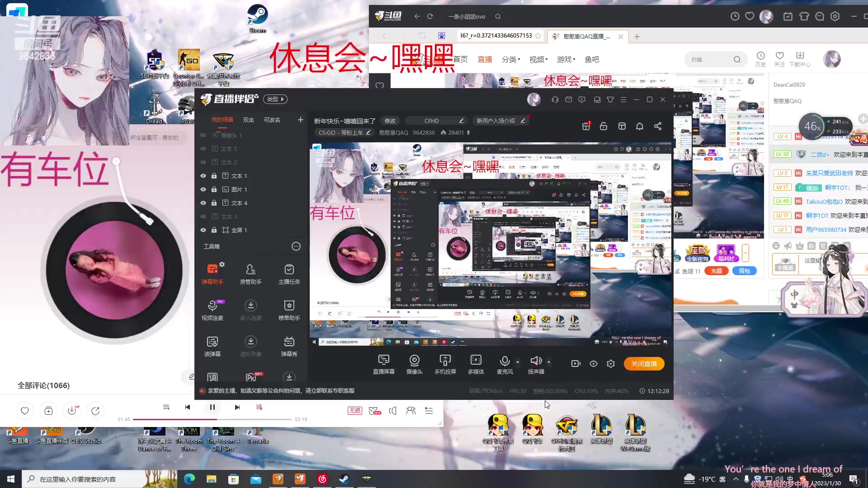This screenshot has width=868, height=488.
Task: Switch to the 我的场景 scene tab
Action: click(x=222, y=120)
